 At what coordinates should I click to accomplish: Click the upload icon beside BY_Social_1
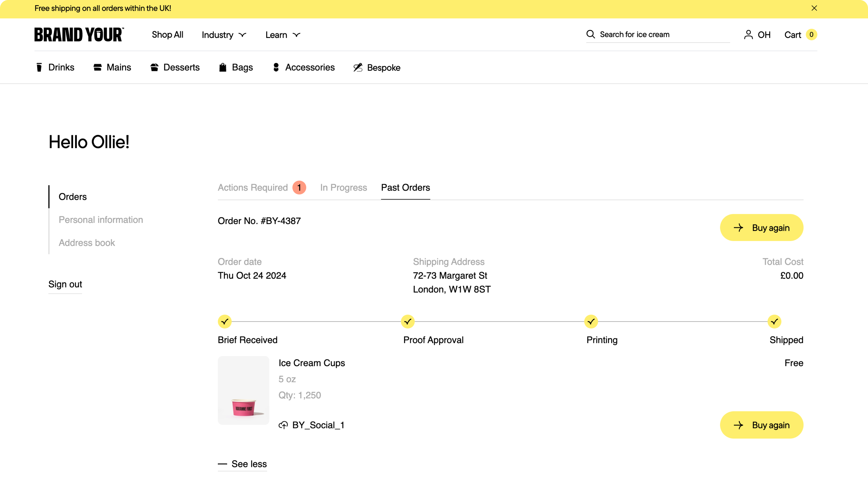[x=283, y=425]
